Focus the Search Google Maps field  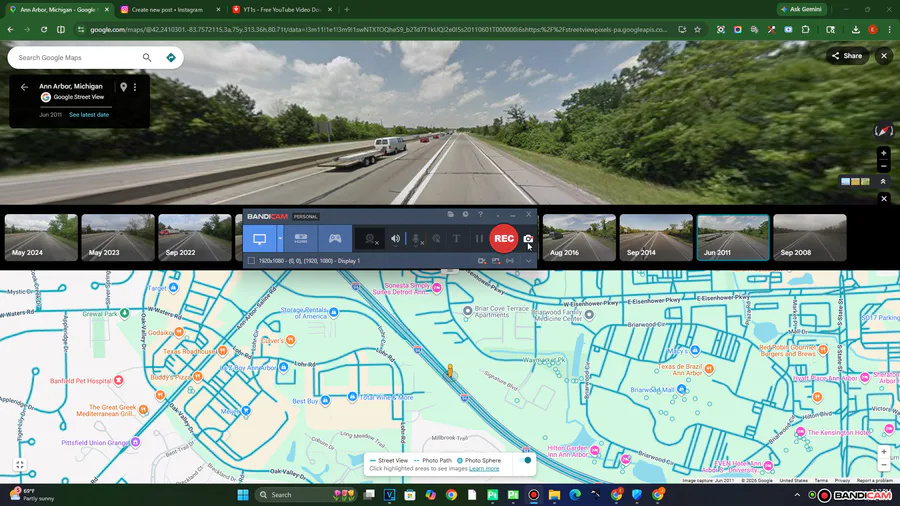(x=77, y=57)
